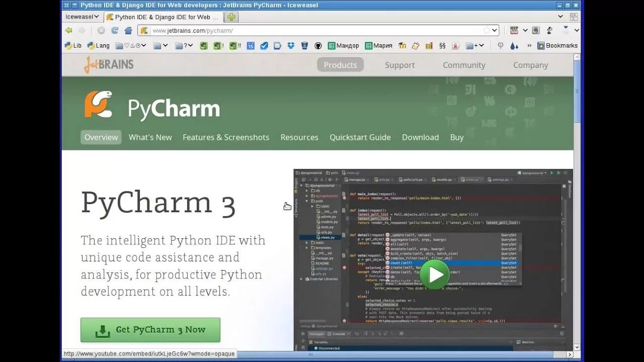Open the Products menu
This screenshot has height=362, width=644.
coord(340,65)
